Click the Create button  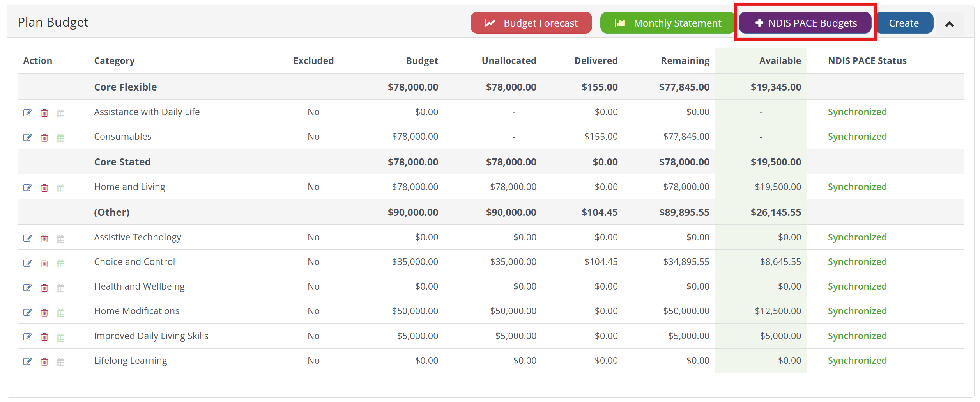904,23
